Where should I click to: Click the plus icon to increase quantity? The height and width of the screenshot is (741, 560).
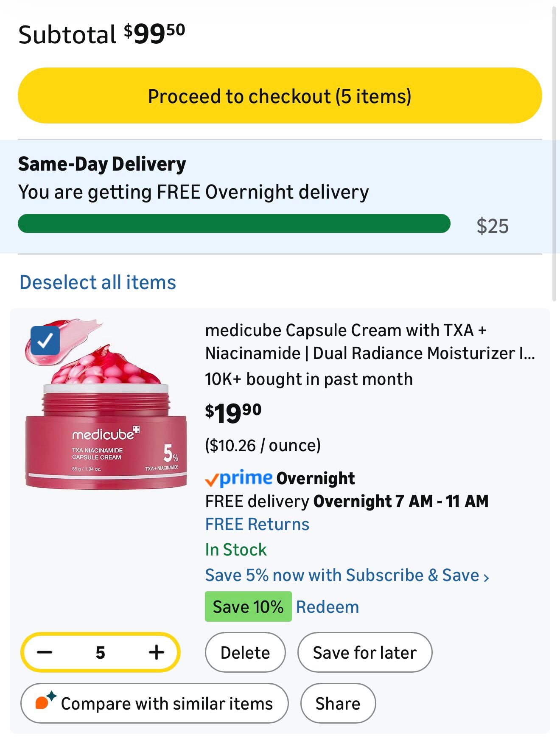(x=156, y=652)
